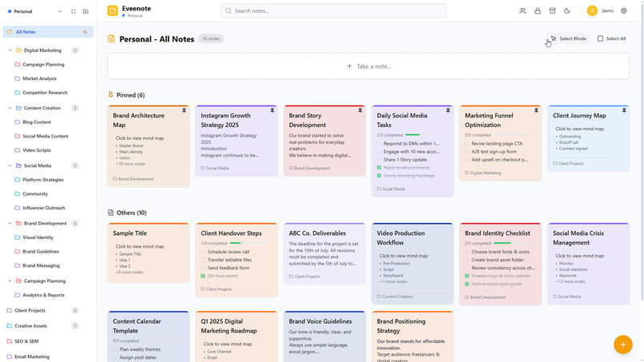Screen dimensions: 644x362
Task: Open the collaborators people icon
Action: 523,11
